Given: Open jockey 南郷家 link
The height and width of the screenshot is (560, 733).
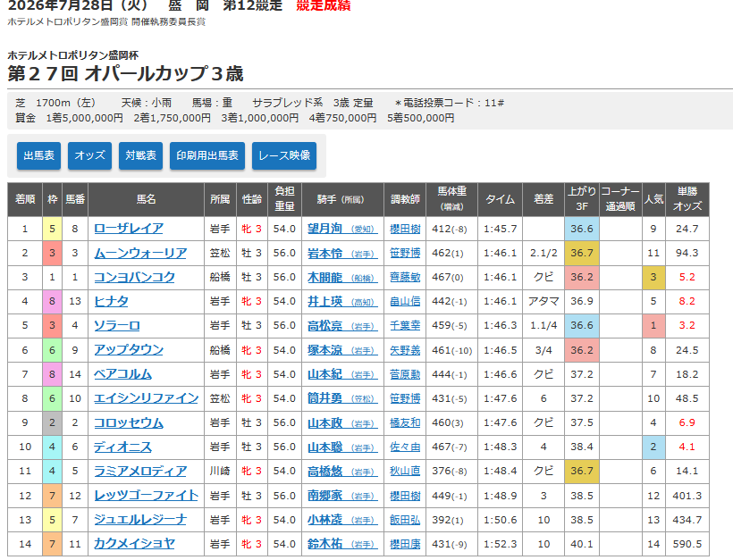Looking at the screenshot, I should coord(342,496).
